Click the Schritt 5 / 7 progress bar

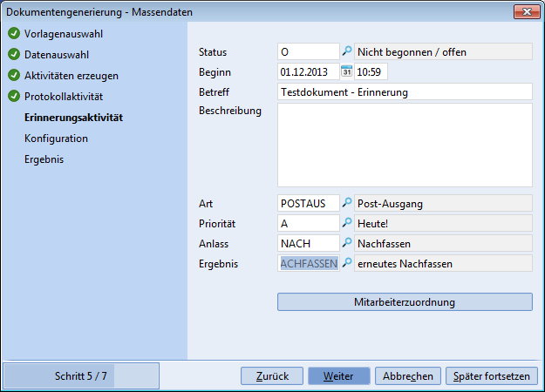(81, 376)
